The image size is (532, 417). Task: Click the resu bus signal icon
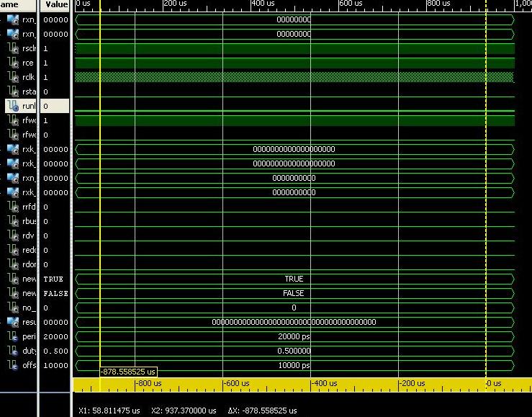(12, 322)
